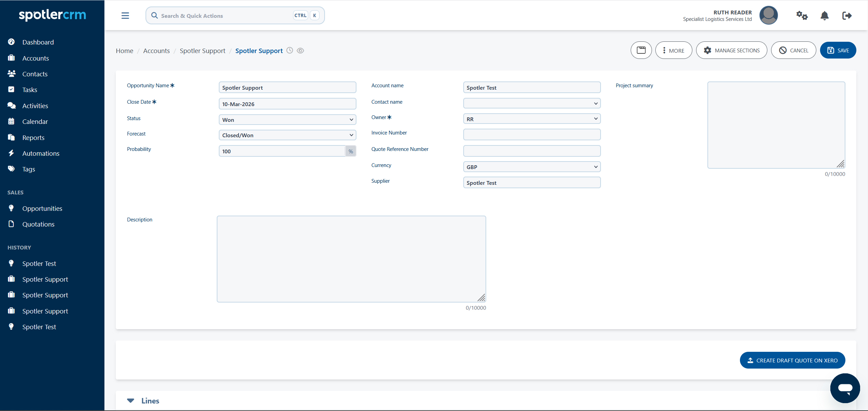Open the MORE options menu
The height and width of the screenshot is (411, 868).
(x=674, y=50)
